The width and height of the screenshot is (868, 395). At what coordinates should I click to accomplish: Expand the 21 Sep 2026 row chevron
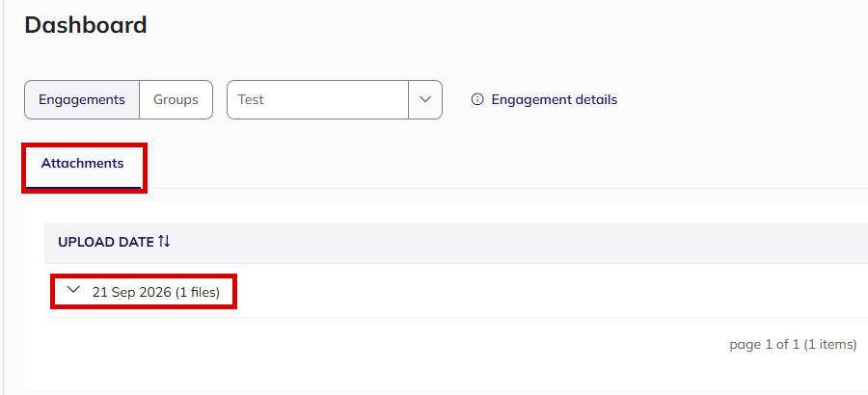(x=73, y=289)
